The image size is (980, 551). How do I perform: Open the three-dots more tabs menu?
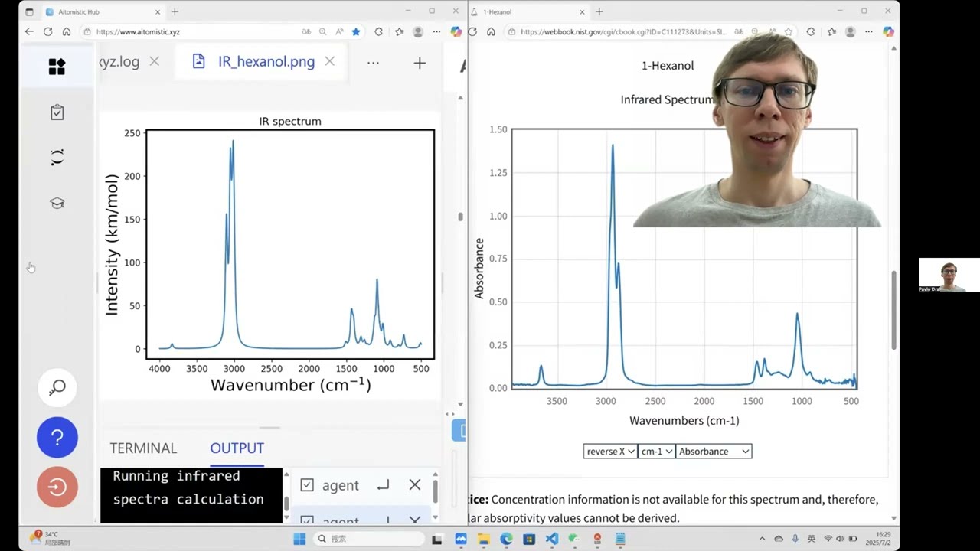373,63
